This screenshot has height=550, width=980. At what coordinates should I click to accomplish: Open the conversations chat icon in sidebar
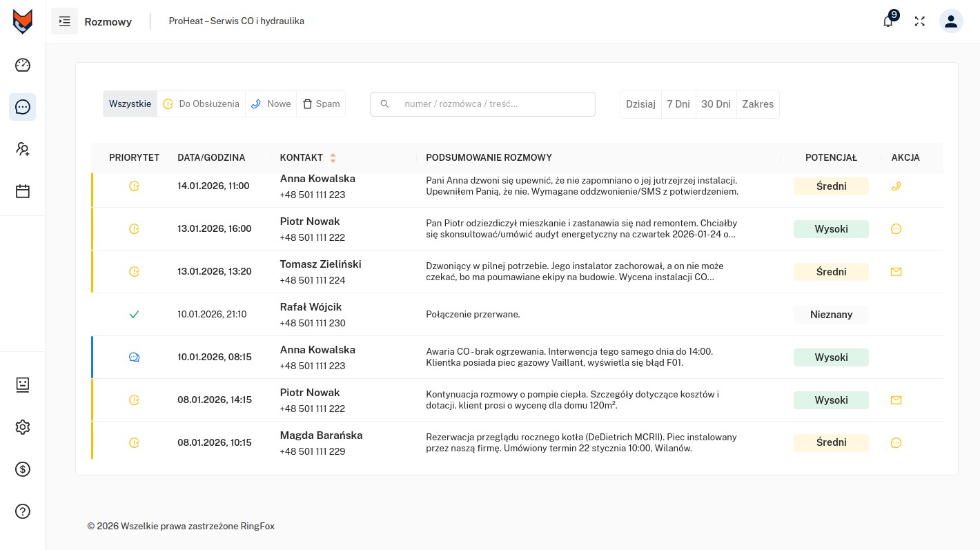pos(23,107)
